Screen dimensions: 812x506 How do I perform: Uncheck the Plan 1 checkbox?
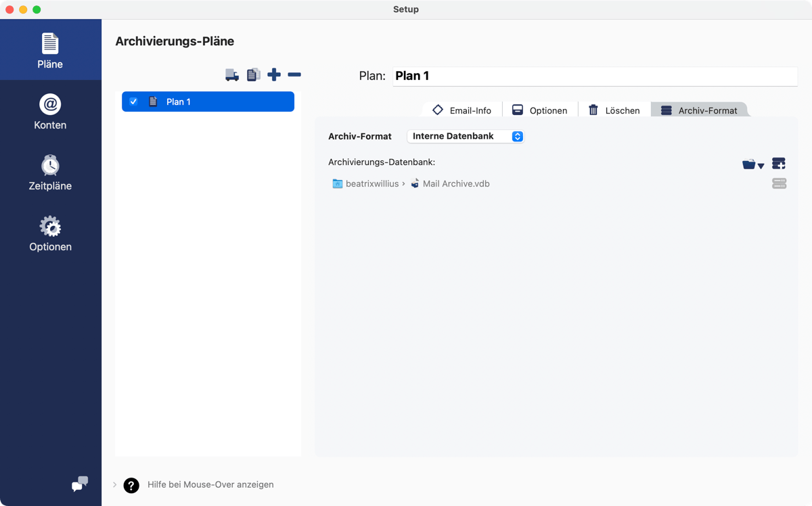point(133,101)
